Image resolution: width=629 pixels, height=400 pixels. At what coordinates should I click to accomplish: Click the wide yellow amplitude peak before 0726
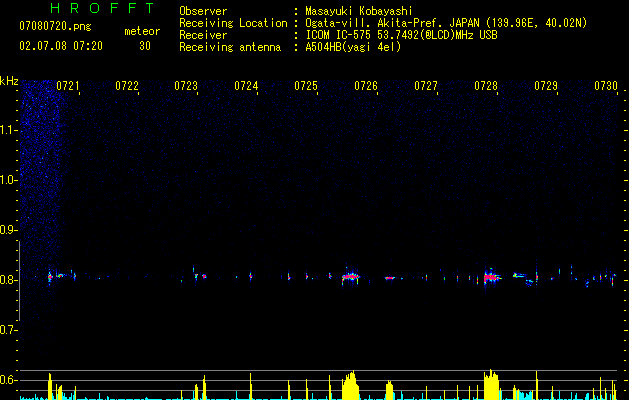[351, 385]
